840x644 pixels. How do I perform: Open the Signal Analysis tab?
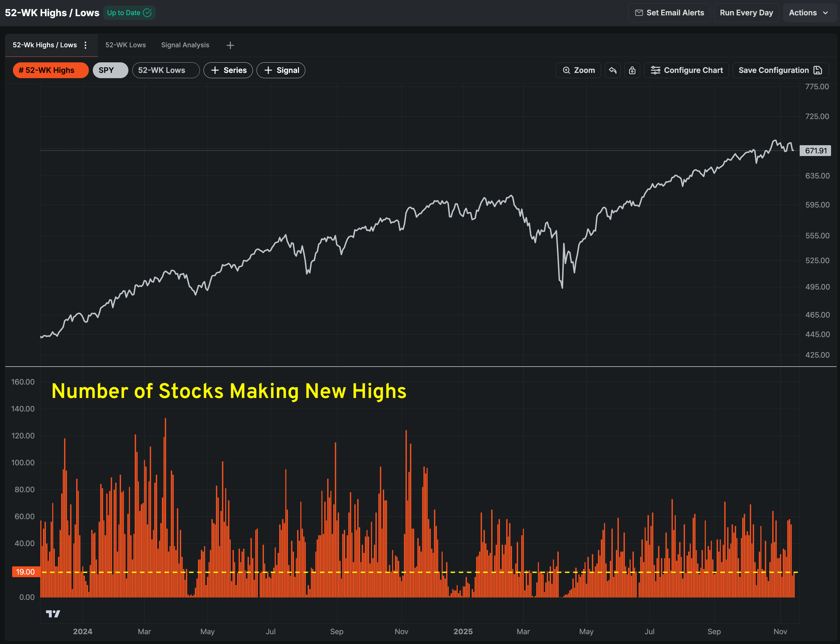pyautogui.click(x=185, y=45)
